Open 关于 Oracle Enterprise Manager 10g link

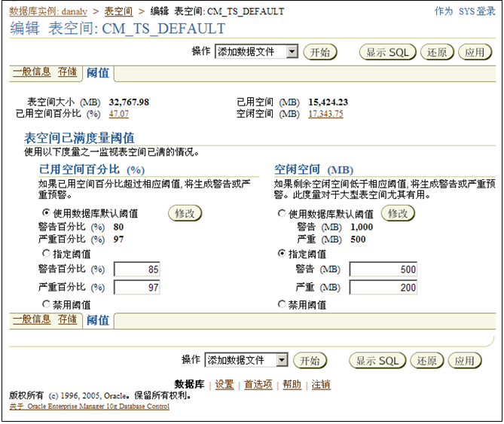pyautogui.click(x=90, y=407)
